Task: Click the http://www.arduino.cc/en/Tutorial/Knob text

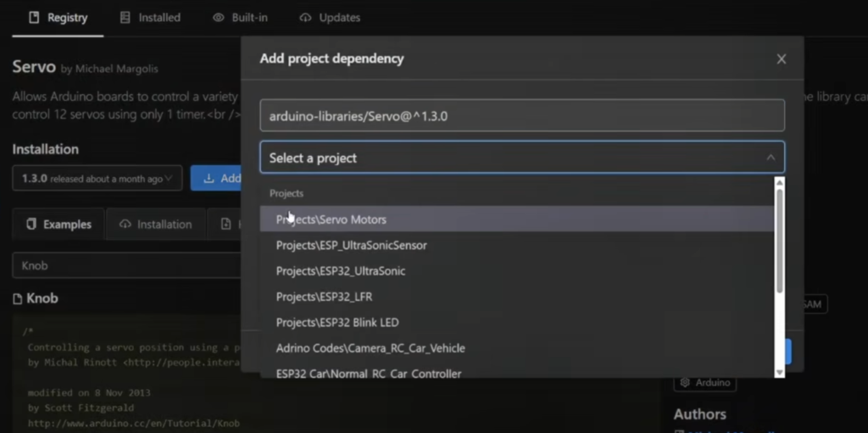Action: tap(133, 423)
